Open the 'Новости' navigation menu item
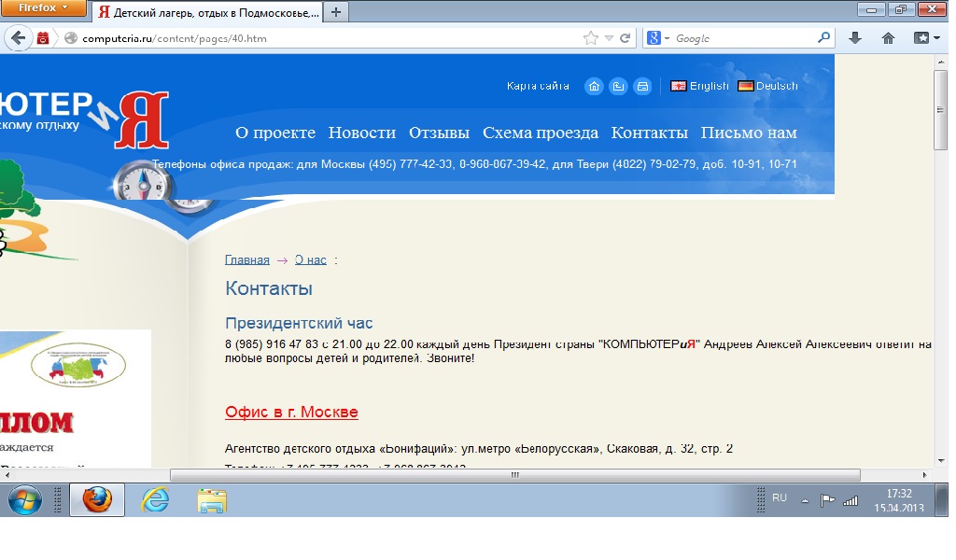 [362, 133]
